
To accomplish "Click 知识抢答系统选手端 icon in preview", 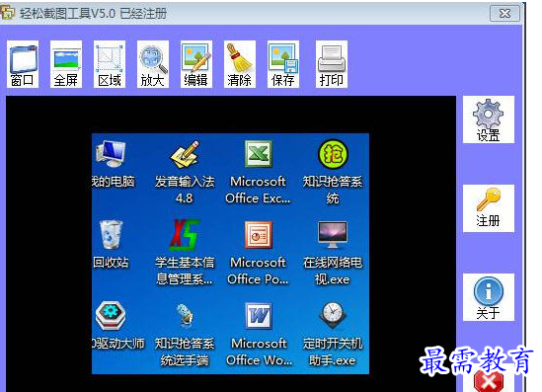I will [185, 316].
